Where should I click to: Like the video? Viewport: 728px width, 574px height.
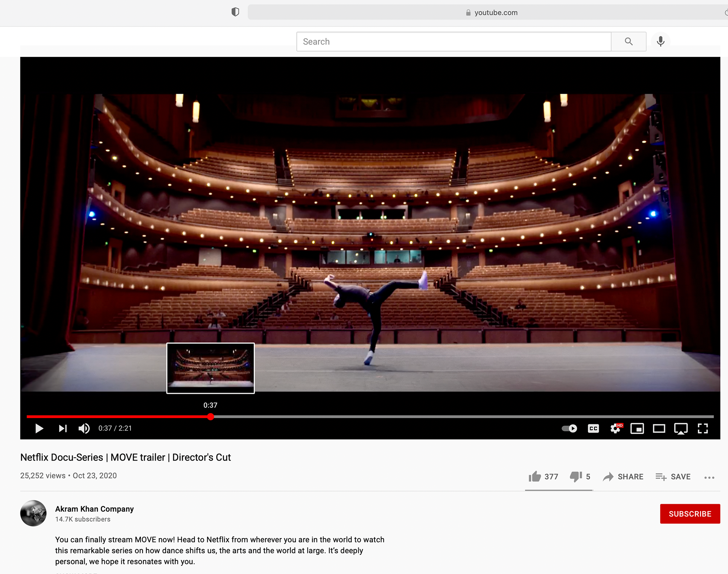pyautogui.click(x=543, y=476)
